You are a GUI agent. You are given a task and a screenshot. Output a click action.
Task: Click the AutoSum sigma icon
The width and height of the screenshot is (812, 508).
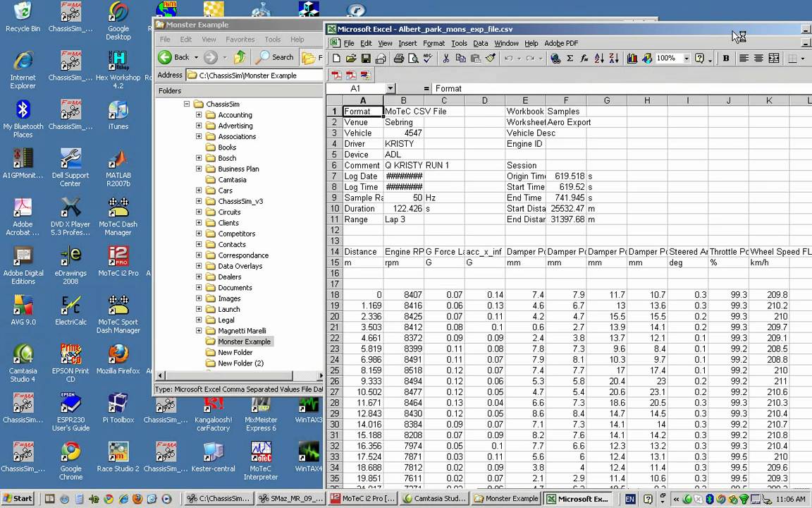570,59
